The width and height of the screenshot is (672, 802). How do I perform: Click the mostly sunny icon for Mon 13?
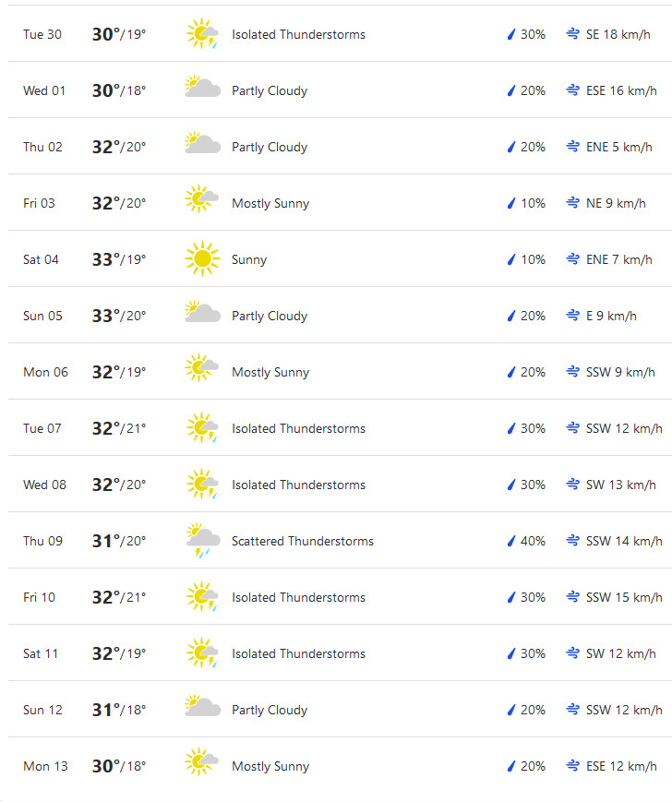pos(201,761)
